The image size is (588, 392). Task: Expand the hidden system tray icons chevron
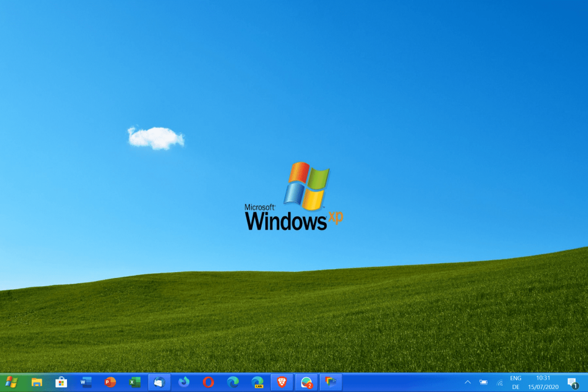[467, 382]
